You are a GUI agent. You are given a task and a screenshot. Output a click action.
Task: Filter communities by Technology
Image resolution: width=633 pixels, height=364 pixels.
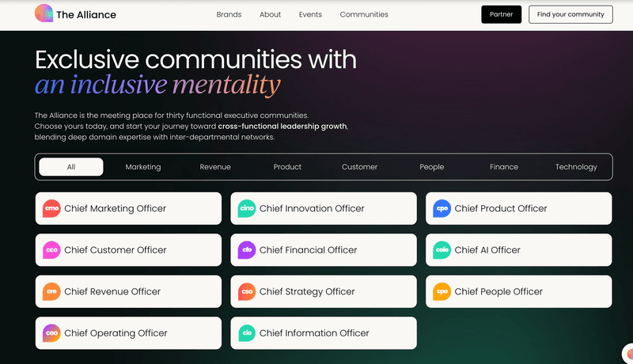pos(576,167)
